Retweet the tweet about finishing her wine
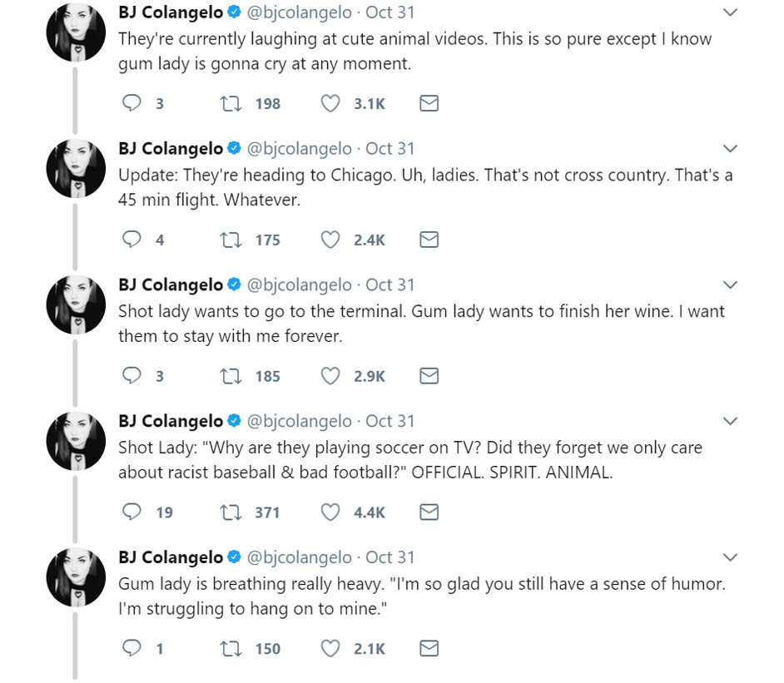This screenshot has width=784, height=683. pyautogui.click(x=229, y=376)
